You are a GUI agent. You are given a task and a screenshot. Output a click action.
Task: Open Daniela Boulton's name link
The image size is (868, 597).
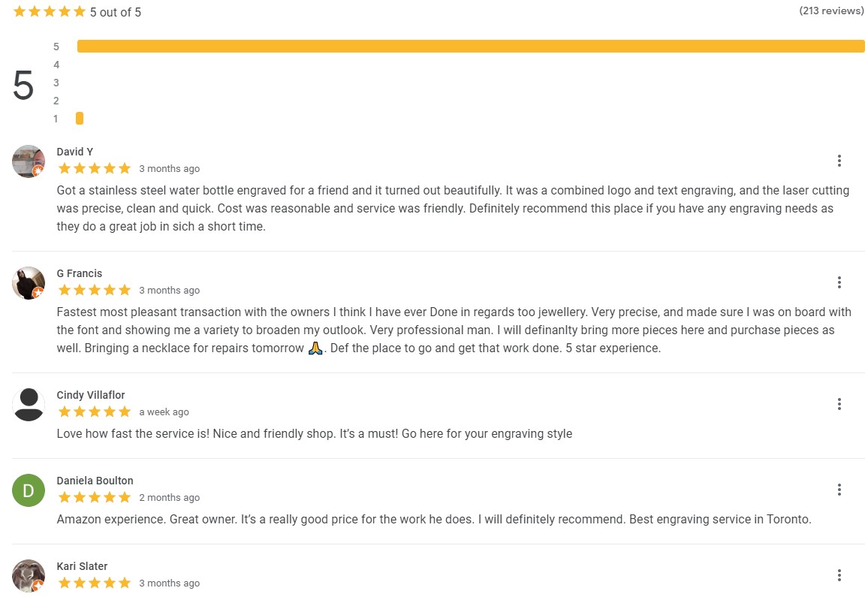[x=95, y=481]
